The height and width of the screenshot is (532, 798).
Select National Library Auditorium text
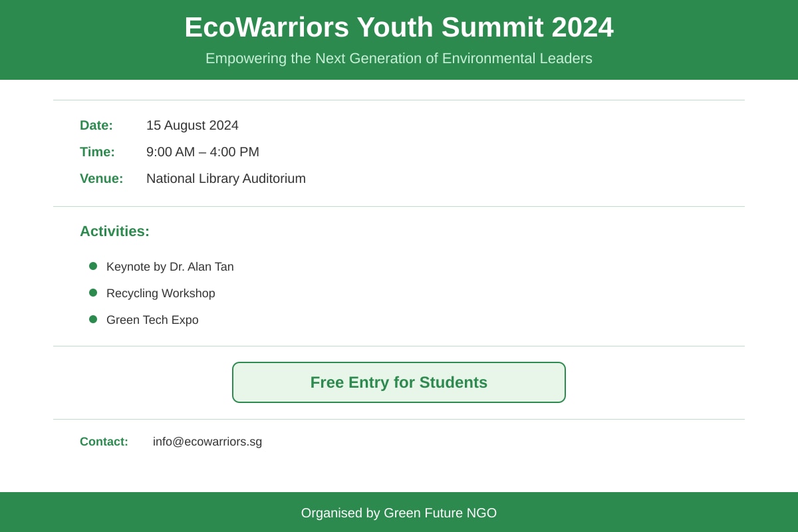click(x=226, y=178)
